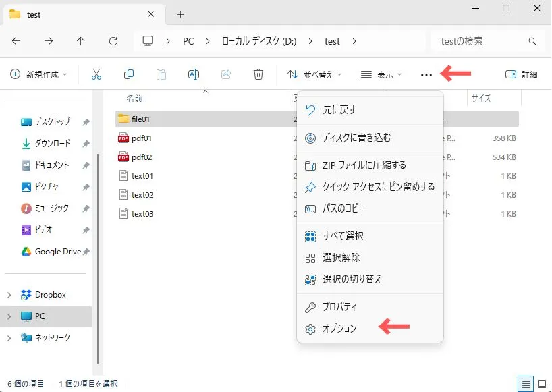This screenshot has width=552, height=392.
Task: Click the 名前 column header
Action: (x=134, y=99)
